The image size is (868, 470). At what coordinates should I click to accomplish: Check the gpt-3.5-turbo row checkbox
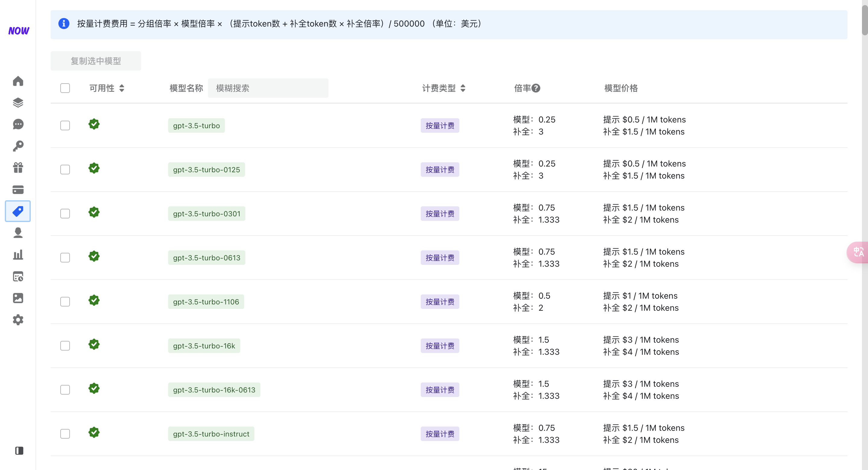(x=65, y=125)
